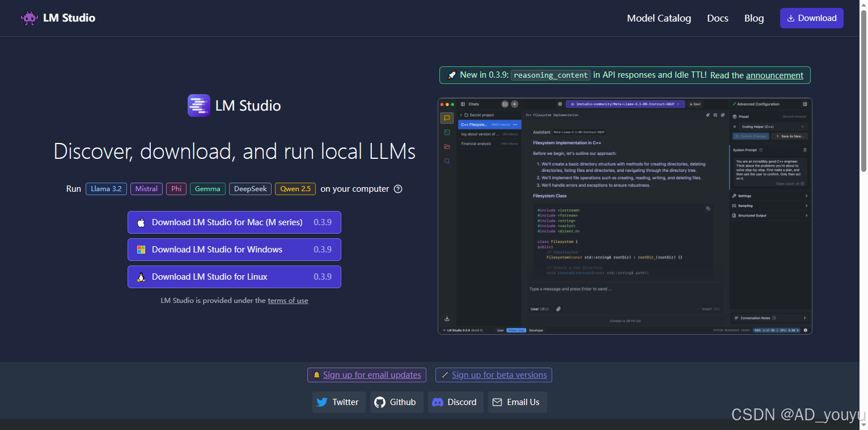Viewport: 868px width, 430px height.
Task: Sign up for email updates
Action: [x=366, y=375]
